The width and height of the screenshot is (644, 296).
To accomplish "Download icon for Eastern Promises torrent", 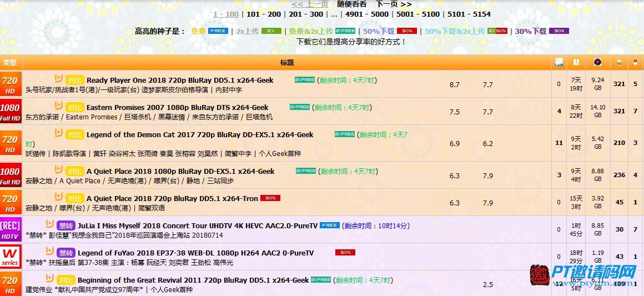I will pos(59,106).
